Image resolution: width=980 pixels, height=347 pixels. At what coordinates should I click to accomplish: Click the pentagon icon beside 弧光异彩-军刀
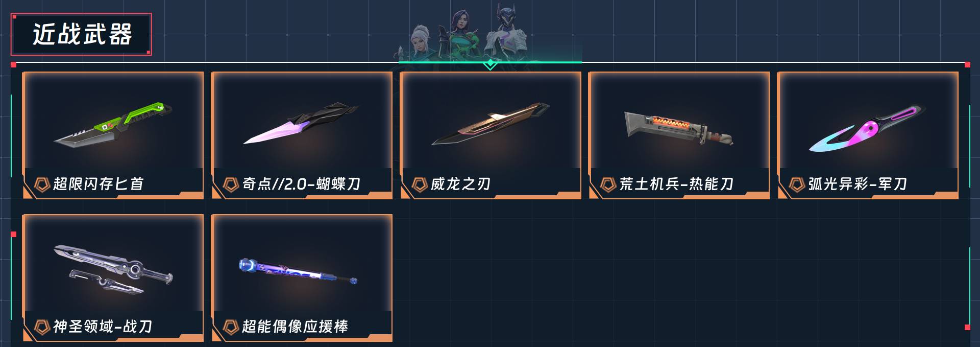tap(797, 184)
